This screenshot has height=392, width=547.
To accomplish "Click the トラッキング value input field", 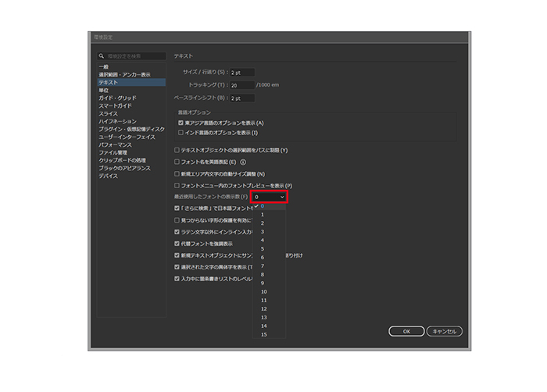I will tap(242, 84).
